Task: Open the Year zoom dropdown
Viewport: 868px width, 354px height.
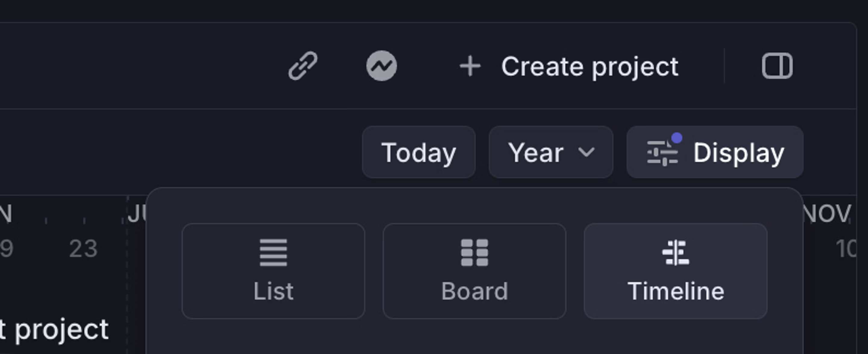Action: [x=551, y=152]
